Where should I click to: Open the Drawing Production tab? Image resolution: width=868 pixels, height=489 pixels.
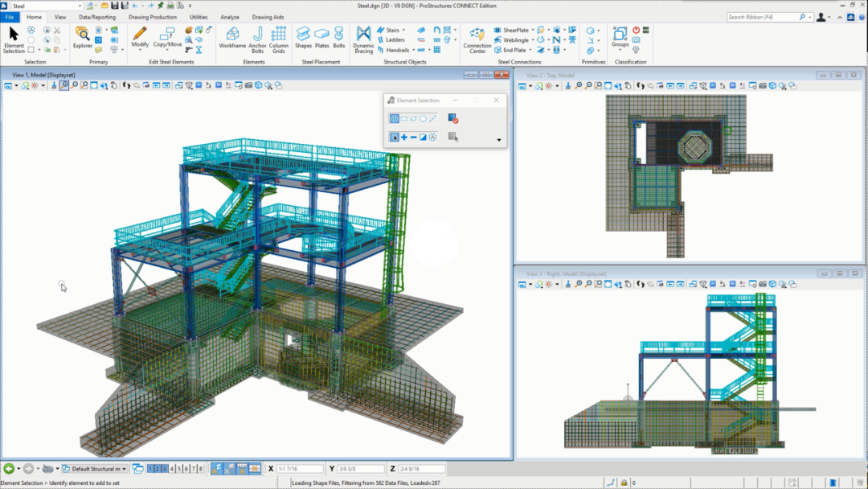153,17
